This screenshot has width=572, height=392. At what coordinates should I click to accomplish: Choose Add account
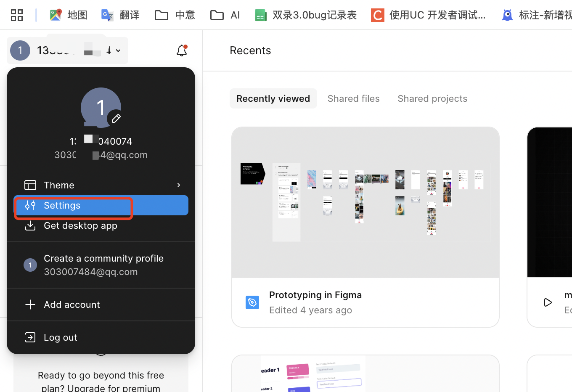[101, 305]
